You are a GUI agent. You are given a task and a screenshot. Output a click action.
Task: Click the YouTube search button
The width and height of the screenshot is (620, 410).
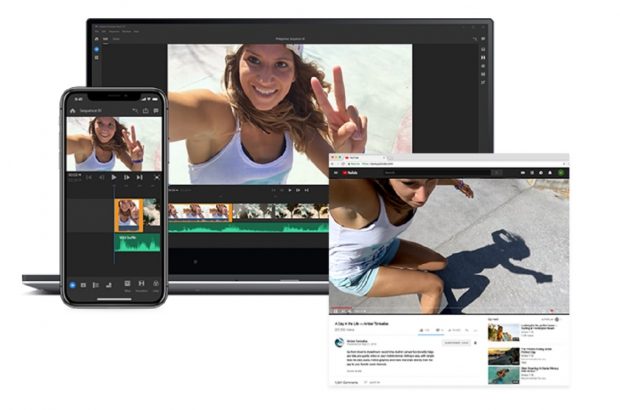[x=497, y=173]
